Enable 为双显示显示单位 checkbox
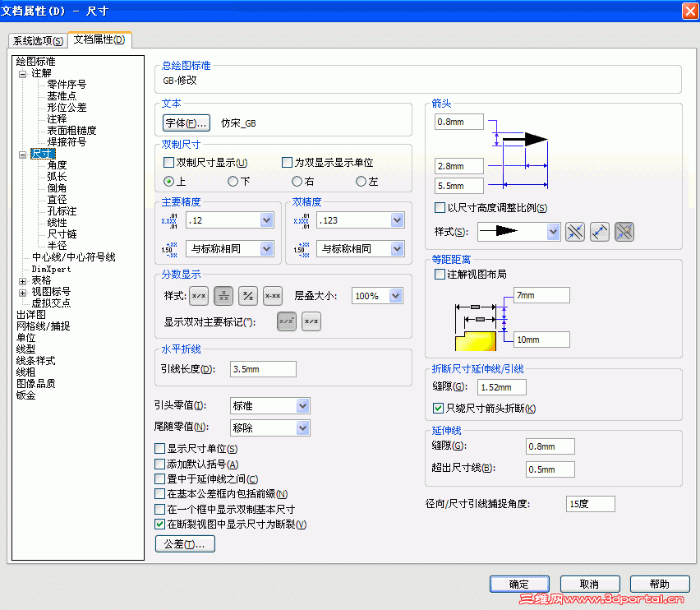Image resolution: width=700 pixels, height=610 pixels. point(287,163)
